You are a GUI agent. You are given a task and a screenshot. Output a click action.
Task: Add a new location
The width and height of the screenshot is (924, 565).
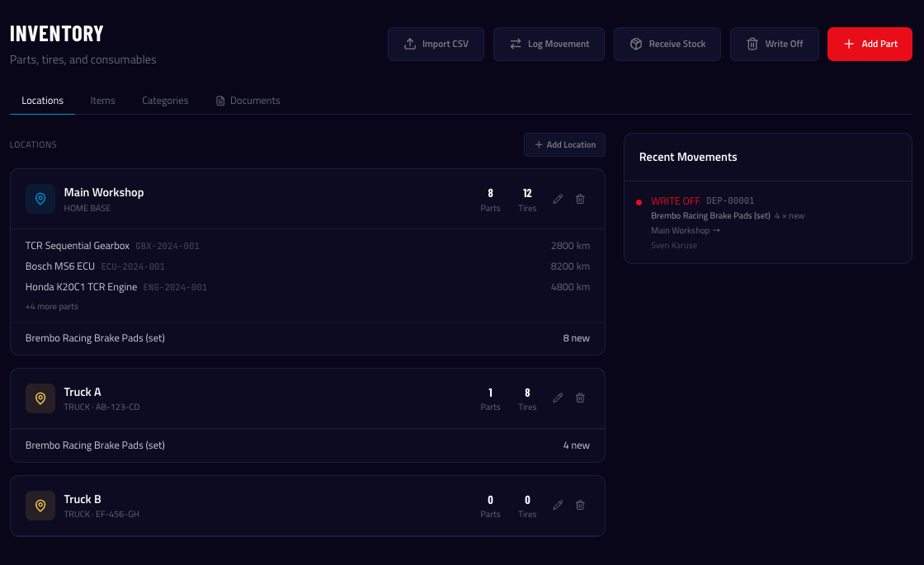point(564,144)
